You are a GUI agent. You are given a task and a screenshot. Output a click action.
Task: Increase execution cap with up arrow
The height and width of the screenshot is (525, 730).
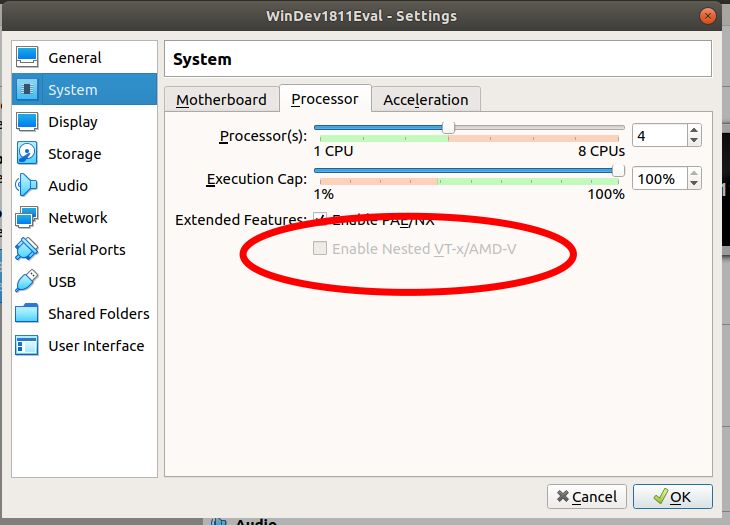[x=694, y=174]
